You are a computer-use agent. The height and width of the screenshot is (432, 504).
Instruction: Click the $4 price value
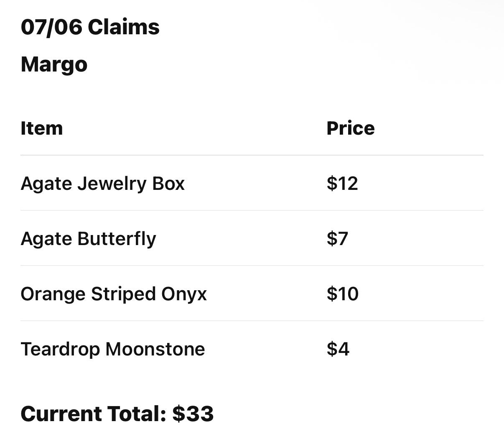(338, 349)
